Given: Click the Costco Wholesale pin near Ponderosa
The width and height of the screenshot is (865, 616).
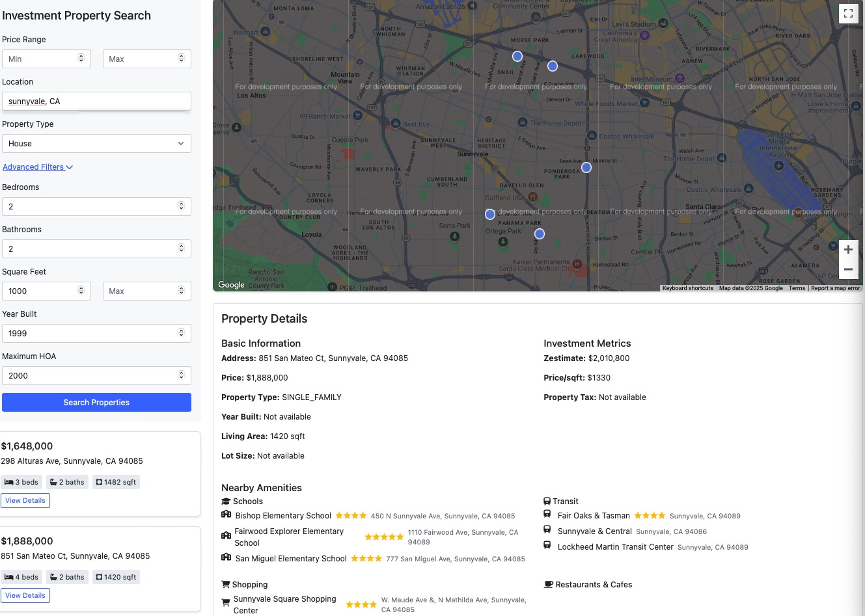Looking at the screenshot, I should [x=592, y=136].
